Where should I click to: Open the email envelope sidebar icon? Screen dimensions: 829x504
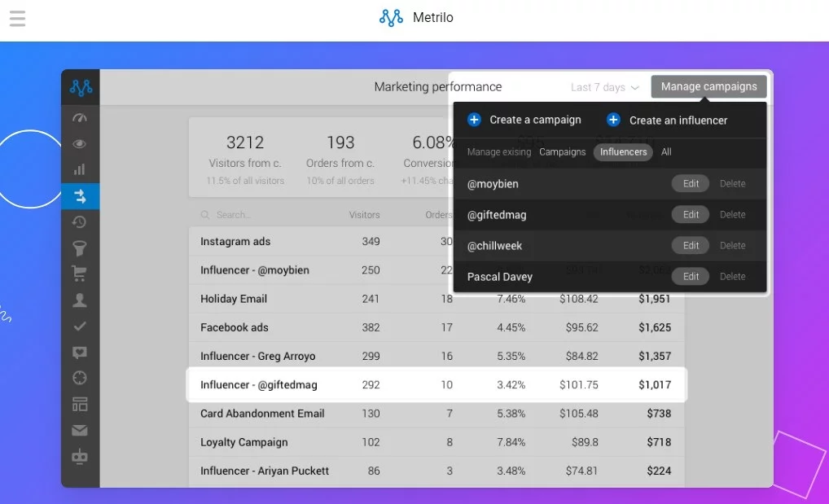(x=80, y=431)
